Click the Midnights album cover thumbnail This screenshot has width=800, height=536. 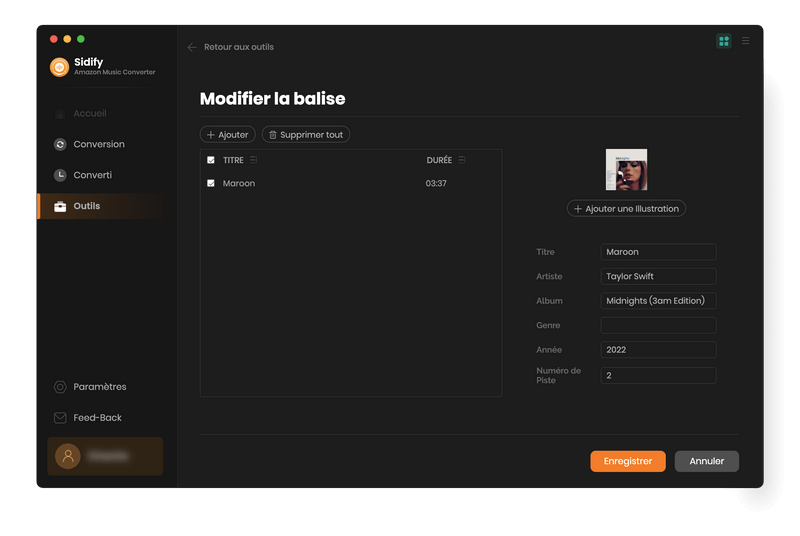coord(626,170)
